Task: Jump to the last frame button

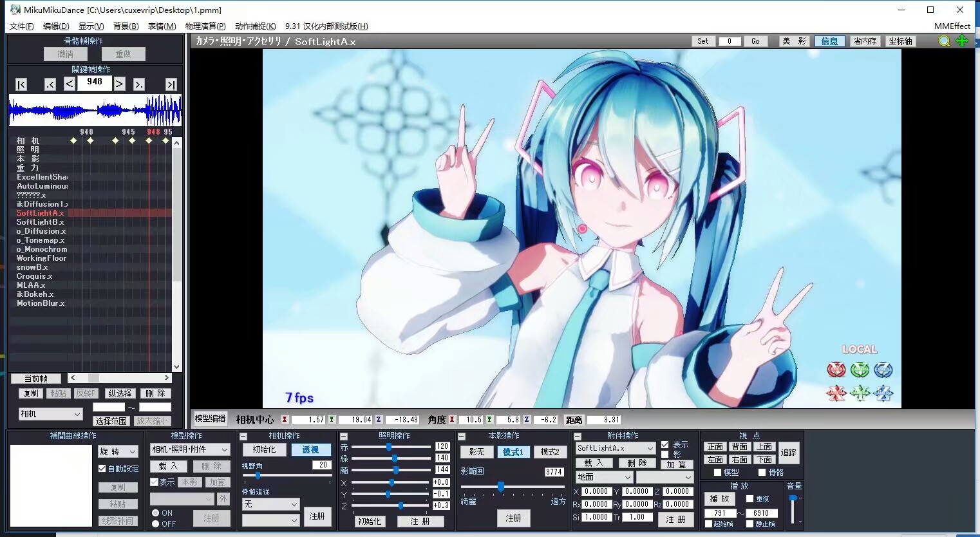Action: pos(171,84)
